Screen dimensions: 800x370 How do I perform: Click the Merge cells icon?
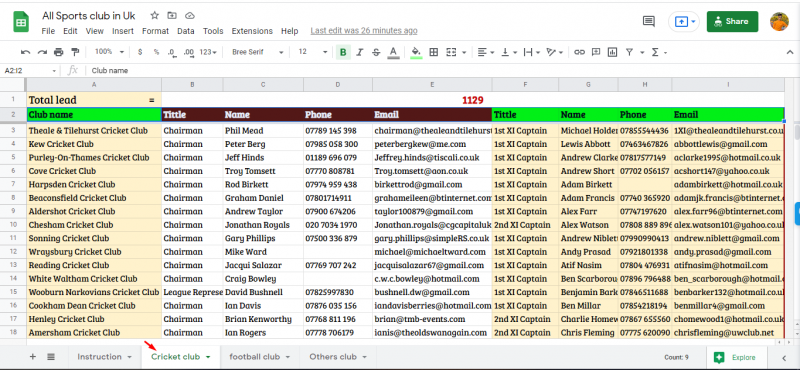click(x=451, y=52)
